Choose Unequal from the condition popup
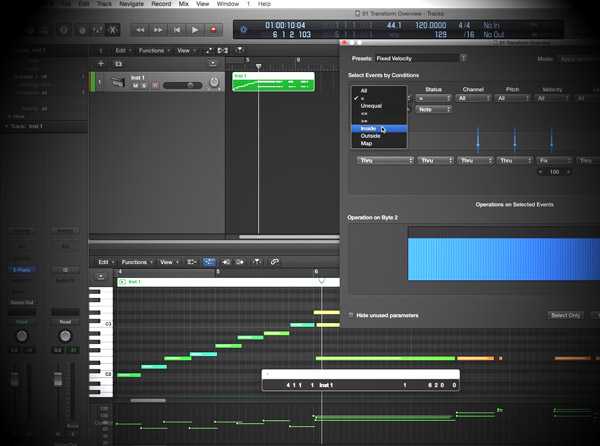The height and width of the screenshot is (446, 600). (x=379, y=106)
